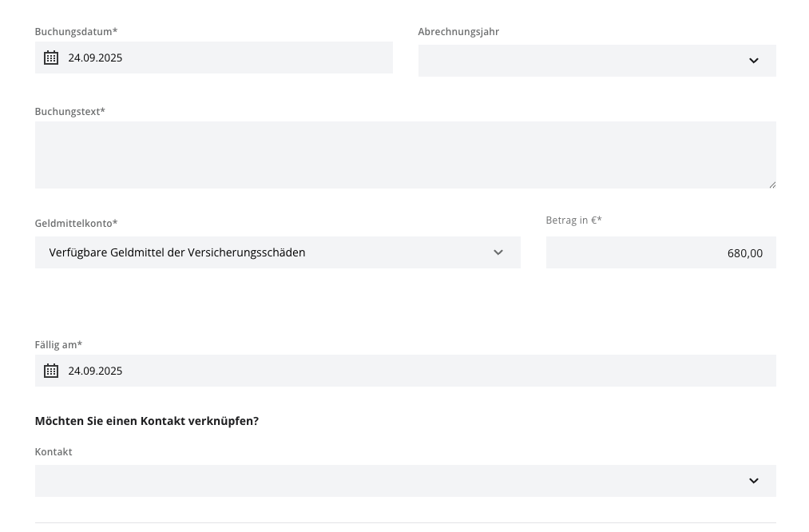Viewport: 809px width, 532px height.
Task: Click the Kontakt chevron arrow
Action: pyautogui.click(x=753, y=481)
